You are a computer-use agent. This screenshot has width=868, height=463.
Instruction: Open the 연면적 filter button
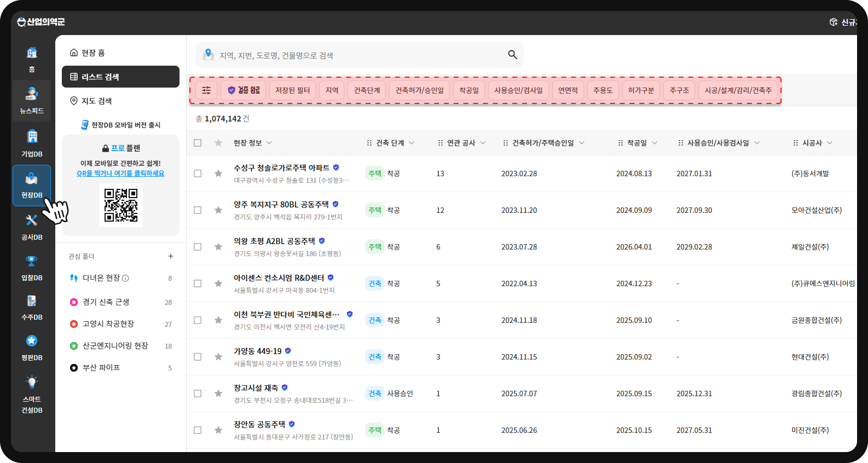coord(568,90)
